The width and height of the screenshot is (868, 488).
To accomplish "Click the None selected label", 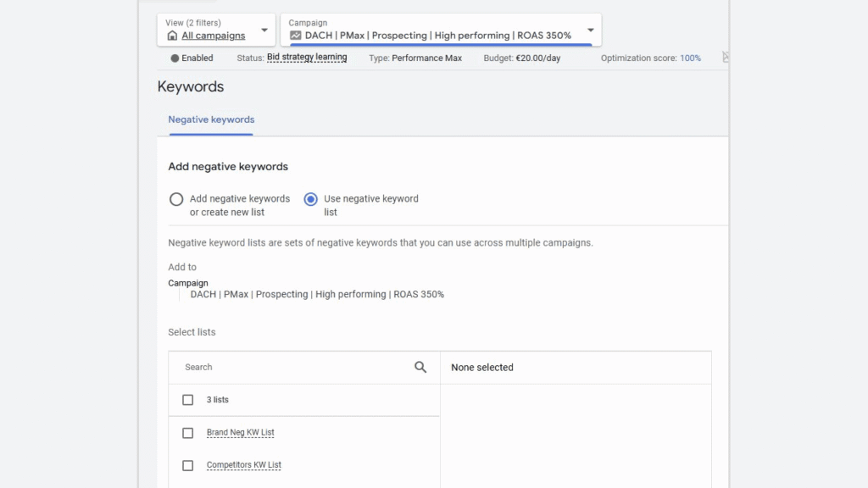I will pyautogui.click(x=482, y=368).
